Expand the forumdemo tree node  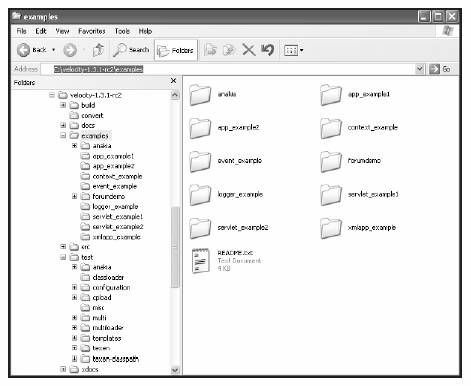(x=75, y=196)
